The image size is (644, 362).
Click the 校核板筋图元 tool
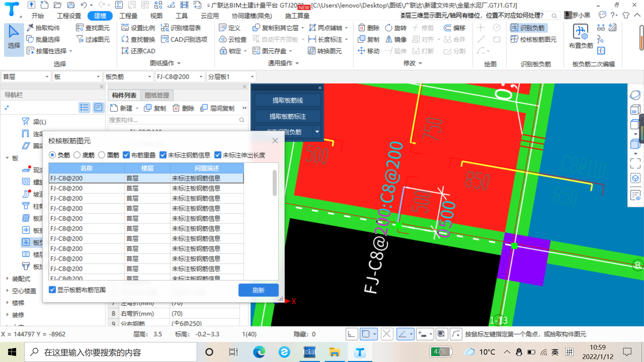click(533, 39)
